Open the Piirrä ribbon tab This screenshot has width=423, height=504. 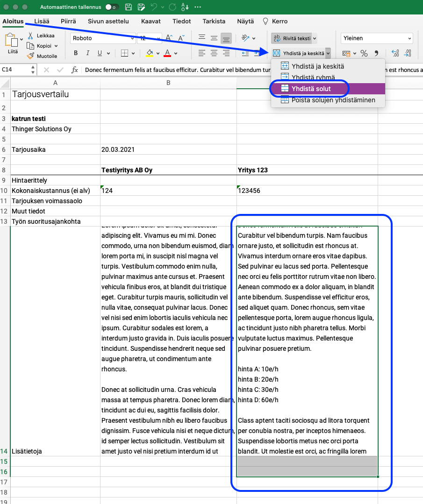[x=68, y=21]
